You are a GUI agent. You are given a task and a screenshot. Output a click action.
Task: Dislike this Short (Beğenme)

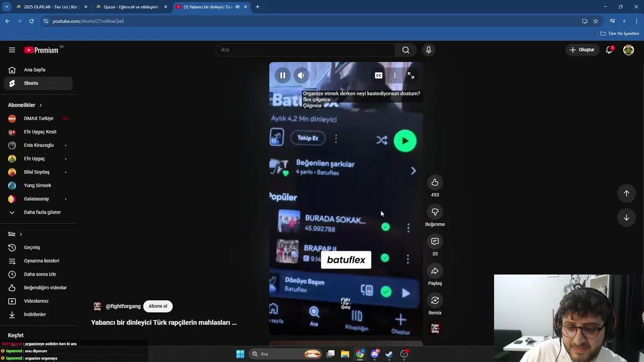coord(435,212)
